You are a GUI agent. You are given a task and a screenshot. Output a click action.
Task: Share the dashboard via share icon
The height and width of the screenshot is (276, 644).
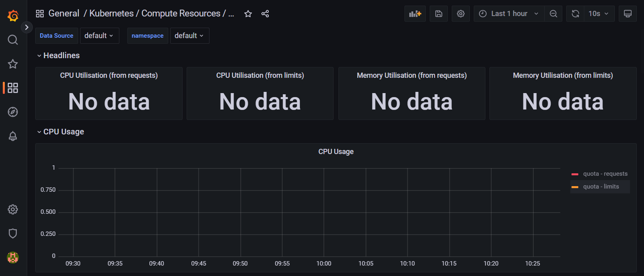pyautogui.click(x=265, y=14)
